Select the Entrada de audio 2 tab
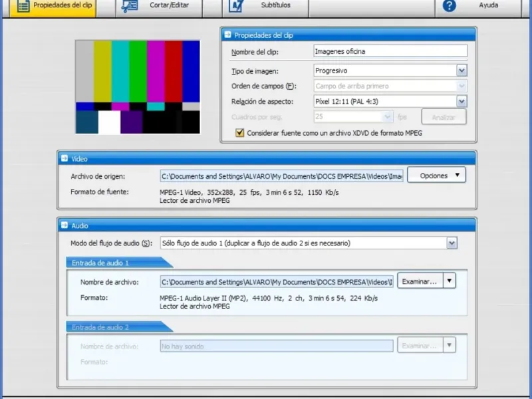 (119, 327)
